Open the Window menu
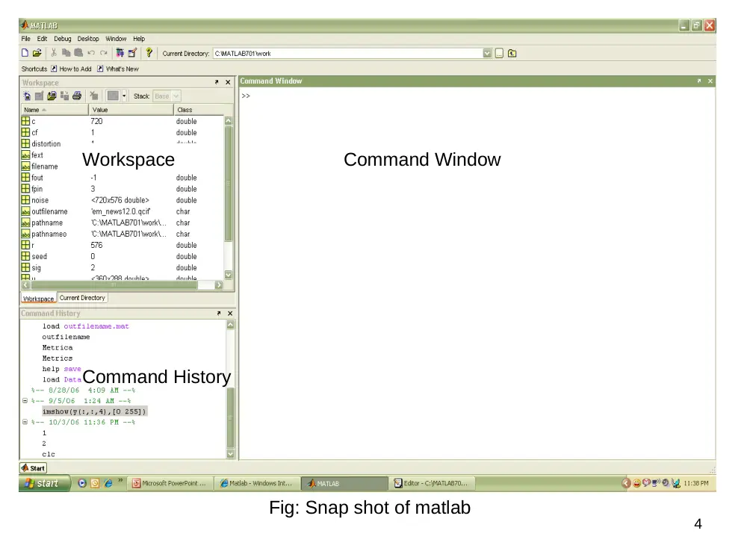This screenshot has width=747, height=560. [x=116, y=39]
